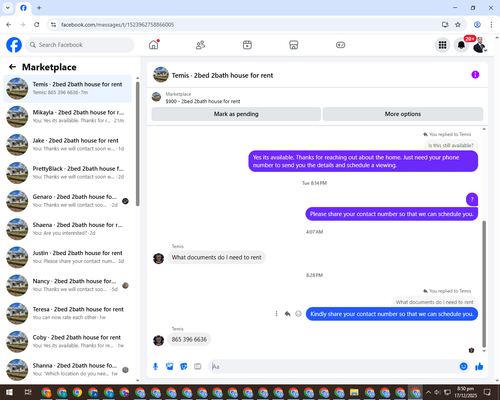Click the quoted Is this still available reply
Screen dimensions: 500x400
pyautogui.click(x=451, y=145)
